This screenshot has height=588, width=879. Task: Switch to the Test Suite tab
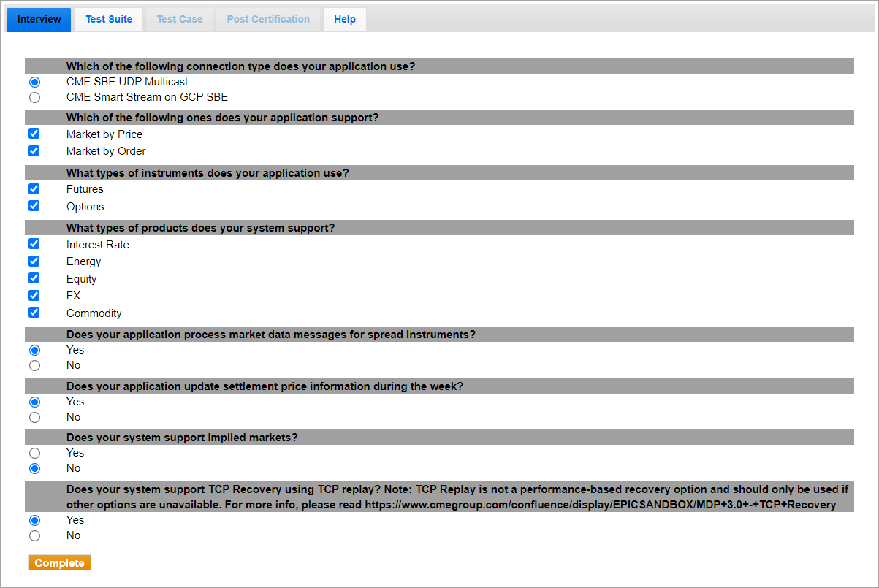tap(109, 20)
